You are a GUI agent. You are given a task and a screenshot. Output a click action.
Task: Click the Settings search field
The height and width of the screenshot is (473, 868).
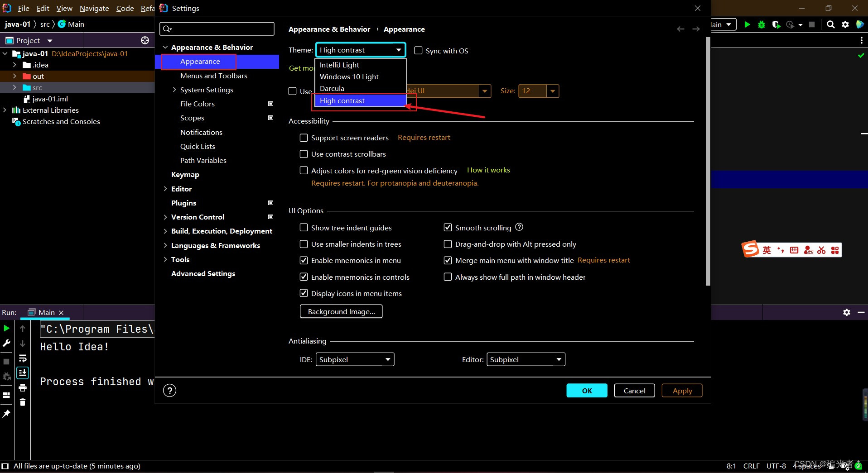217,29
